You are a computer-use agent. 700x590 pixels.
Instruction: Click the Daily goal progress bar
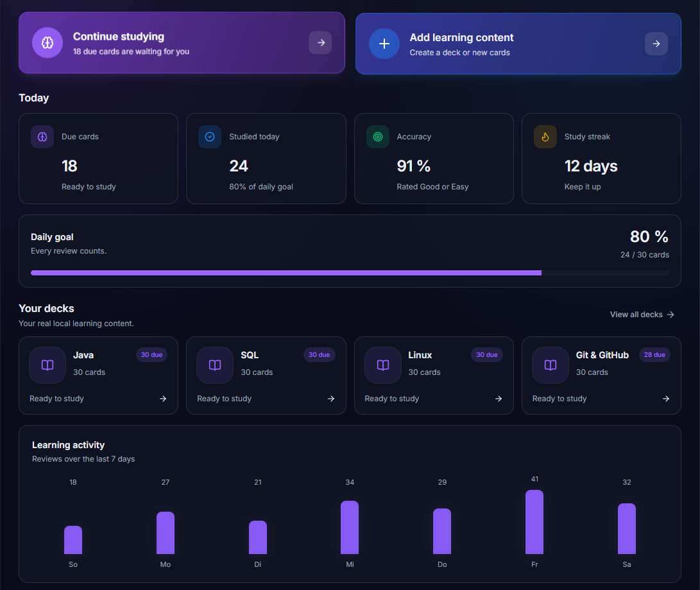coord(350,273)
